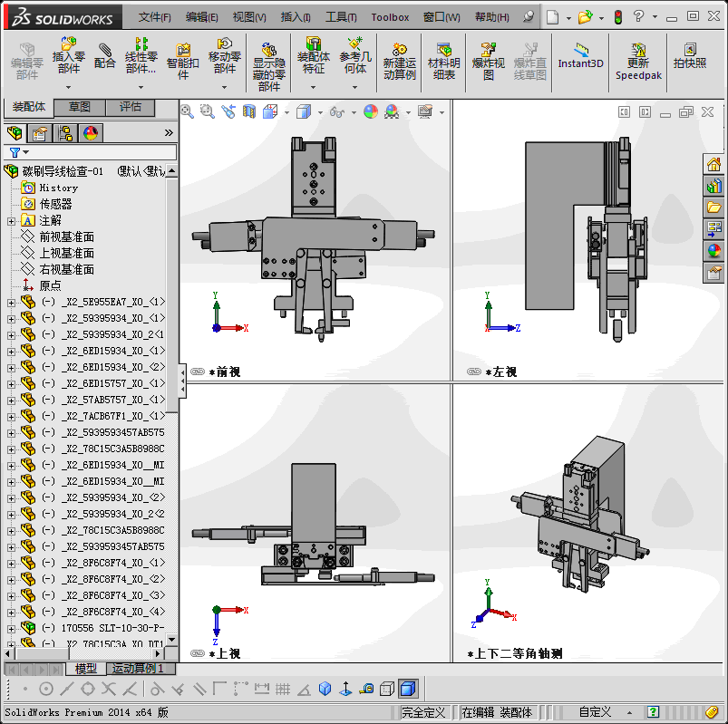This screenshot has height=724, width=728.
Task: Click Edit Appearance color ball icon
Action: point(371,111)
